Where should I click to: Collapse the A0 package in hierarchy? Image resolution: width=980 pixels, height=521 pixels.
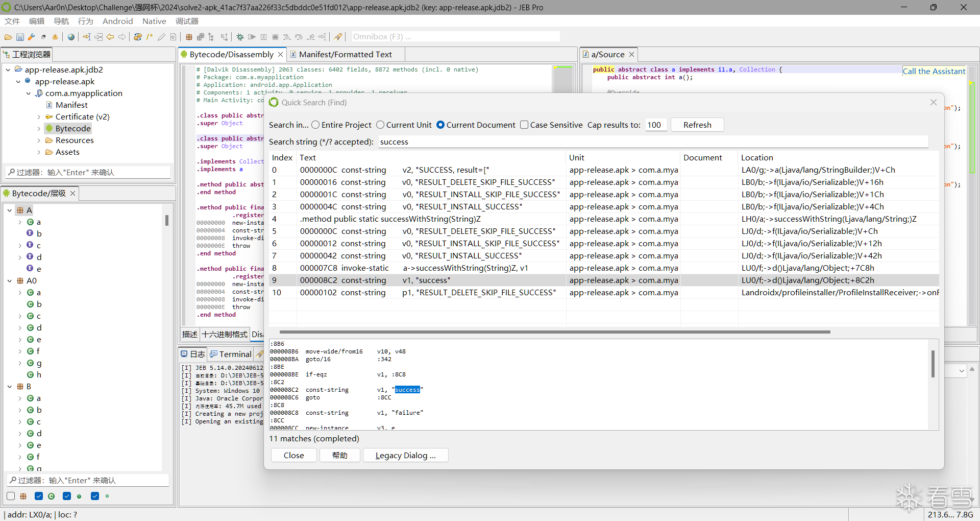pos(10,281)
